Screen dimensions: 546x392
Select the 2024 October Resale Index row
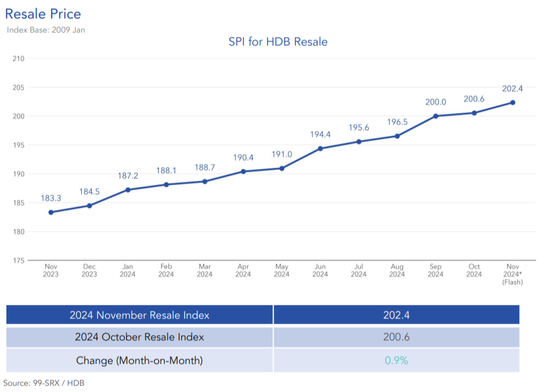[x=139, y=337]
